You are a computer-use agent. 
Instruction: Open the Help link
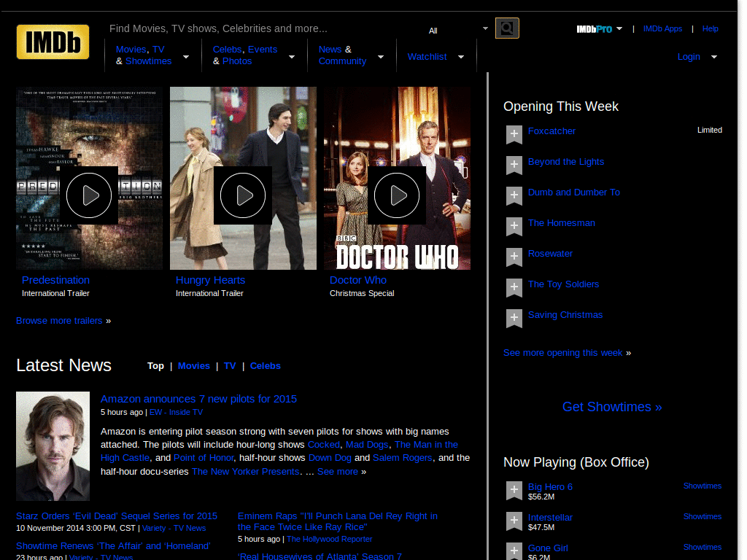click(710, 28)
